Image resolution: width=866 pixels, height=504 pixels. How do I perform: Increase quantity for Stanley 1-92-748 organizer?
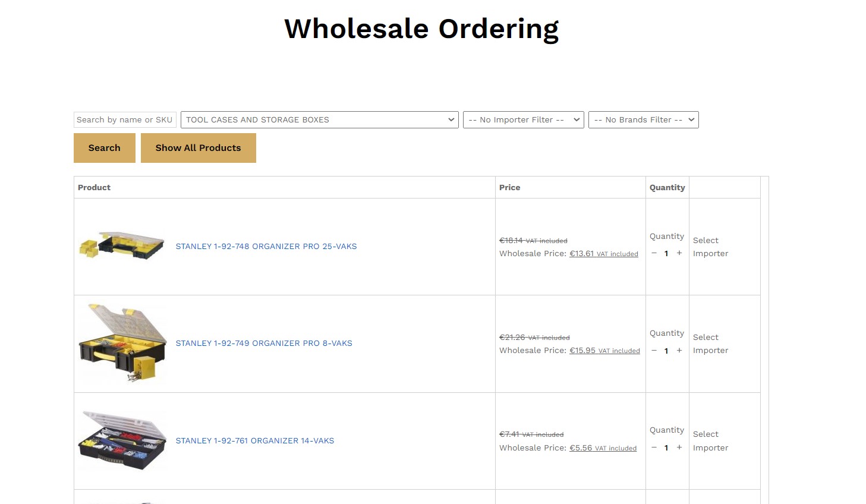[679, 253]
